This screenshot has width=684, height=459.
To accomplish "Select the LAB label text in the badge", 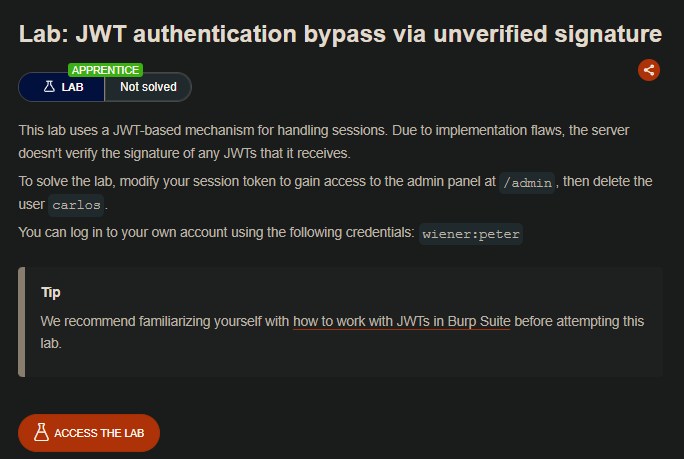I will [73, 87].
